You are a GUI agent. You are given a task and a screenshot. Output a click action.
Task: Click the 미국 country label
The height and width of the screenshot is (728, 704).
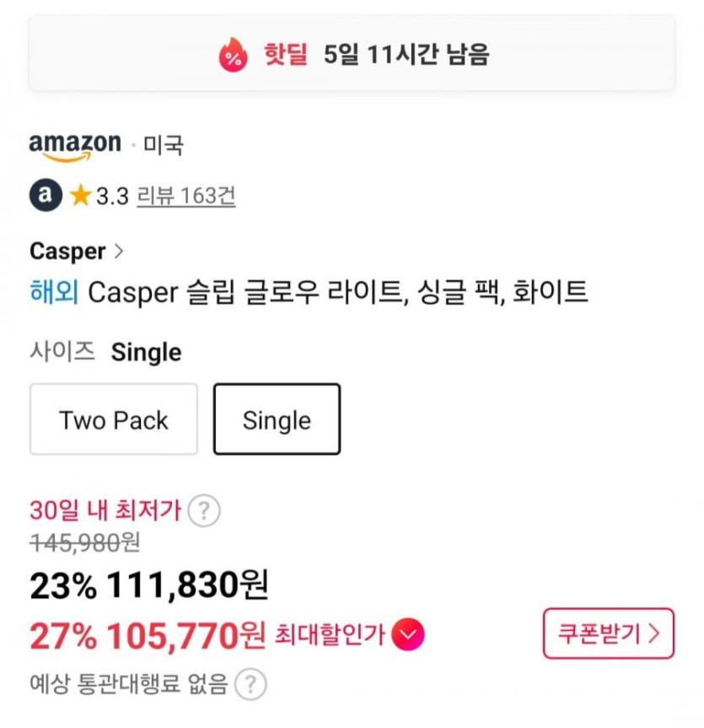(164, 146)
